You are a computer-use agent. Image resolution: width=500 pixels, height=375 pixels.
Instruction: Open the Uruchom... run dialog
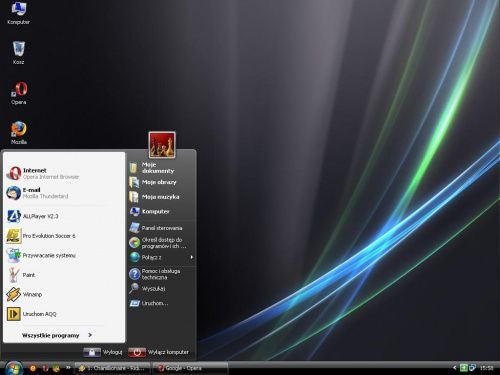point(161,303)
